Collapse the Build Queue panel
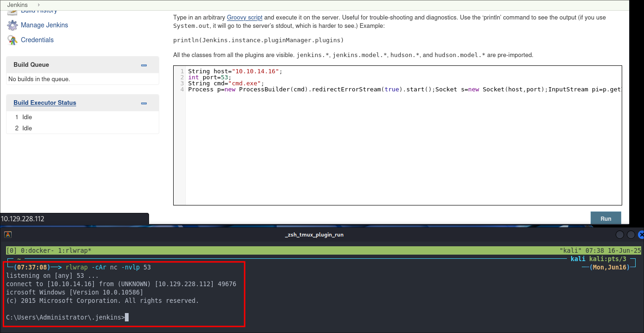This screenshot has height=333, width=644. click(144, 65)
